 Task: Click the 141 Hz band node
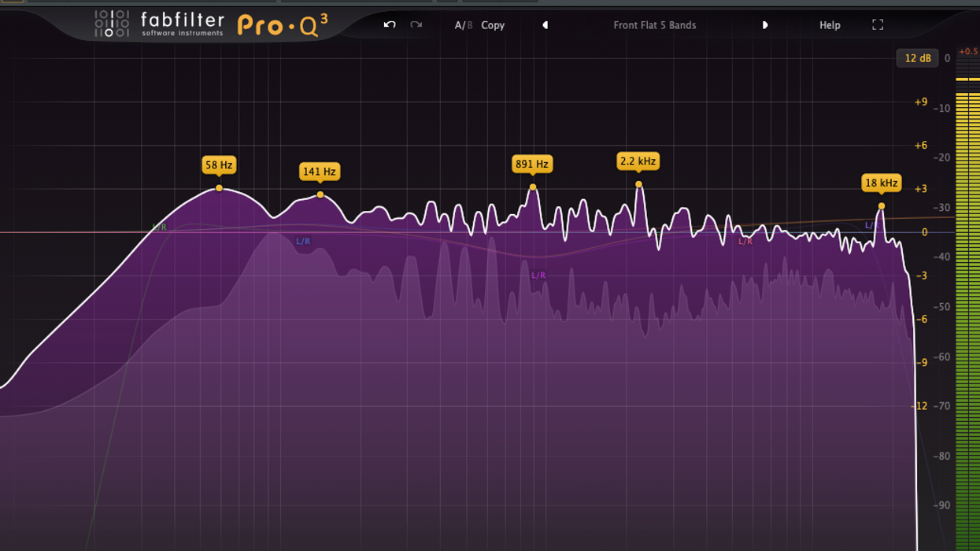click(320, 194)
